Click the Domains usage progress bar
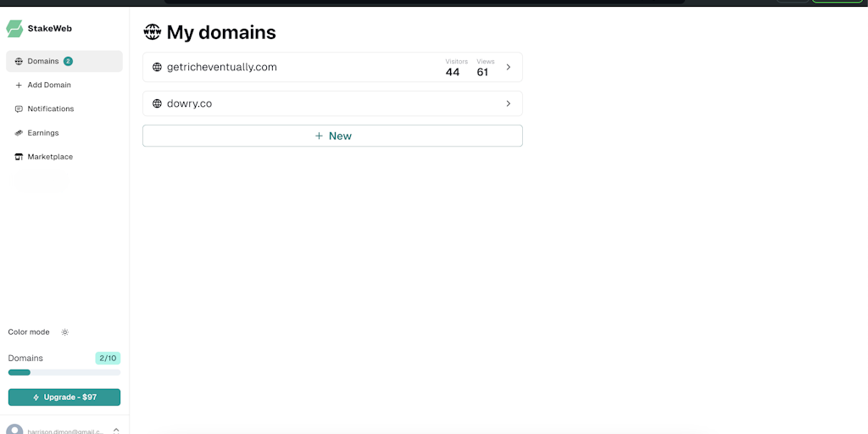 [64, 373]
